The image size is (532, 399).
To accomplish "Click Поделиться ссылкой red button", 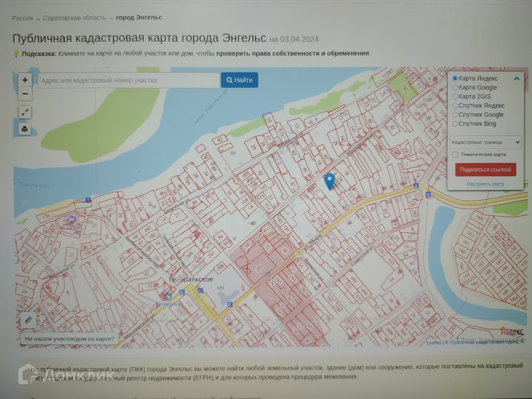I will point(485,170).
